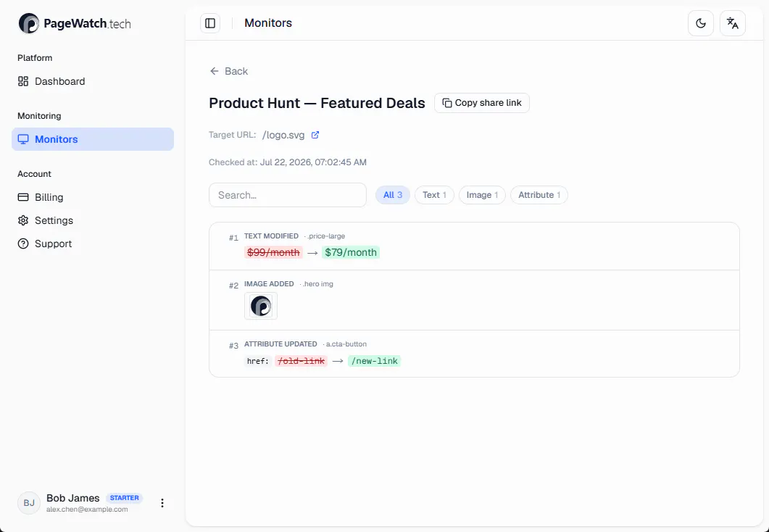The height and width of the screenshot is (532, 769).
Task: Click the Monitors page header title
Action: [268, 23]
